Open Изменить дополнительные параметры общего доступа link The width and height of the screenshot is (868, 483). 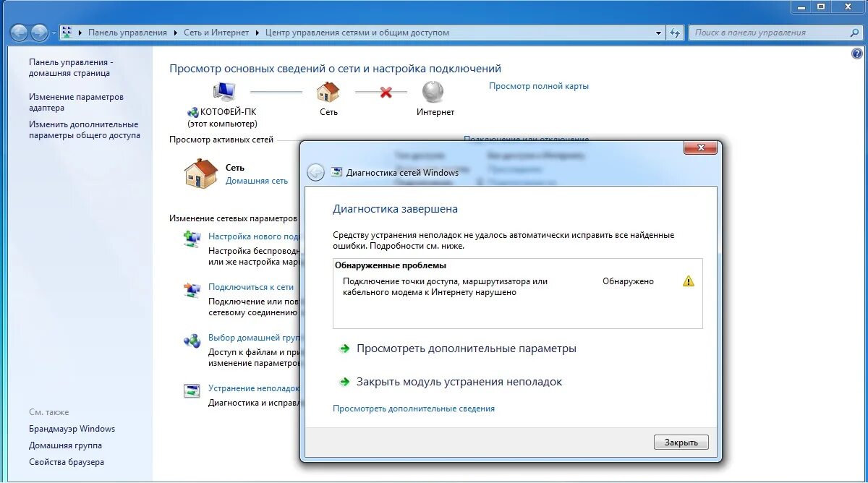coord(85,130)
